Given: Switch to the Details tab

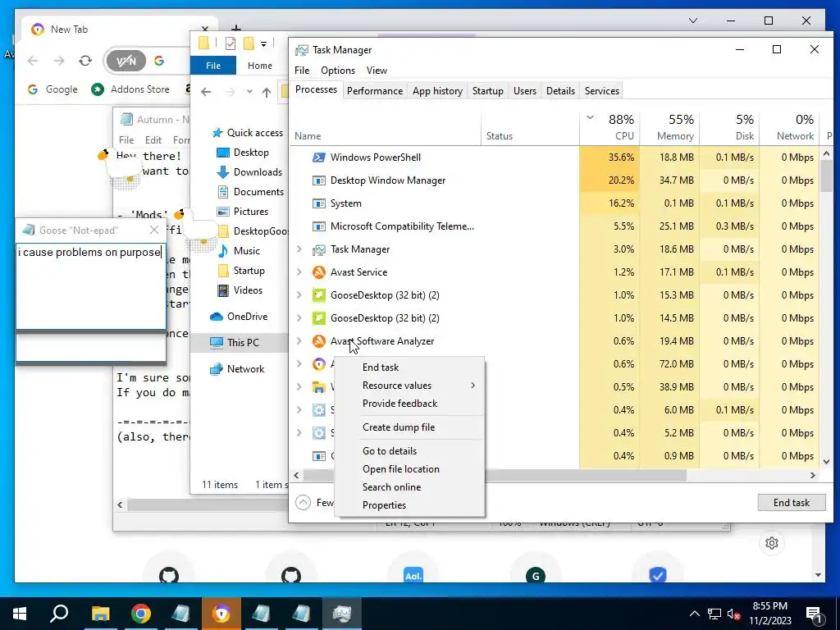Looking at the screenshot, I should [x=560, y=91].
